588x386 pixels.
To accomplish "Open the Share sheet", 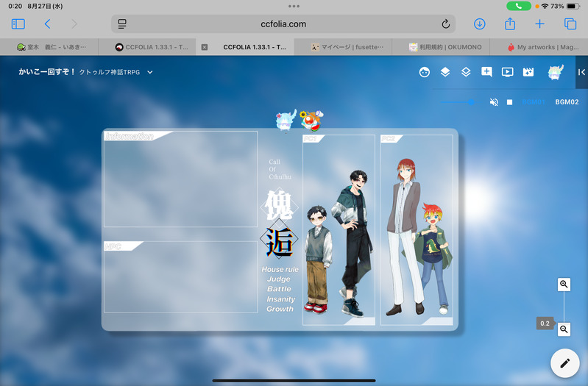I will point(510,24).
